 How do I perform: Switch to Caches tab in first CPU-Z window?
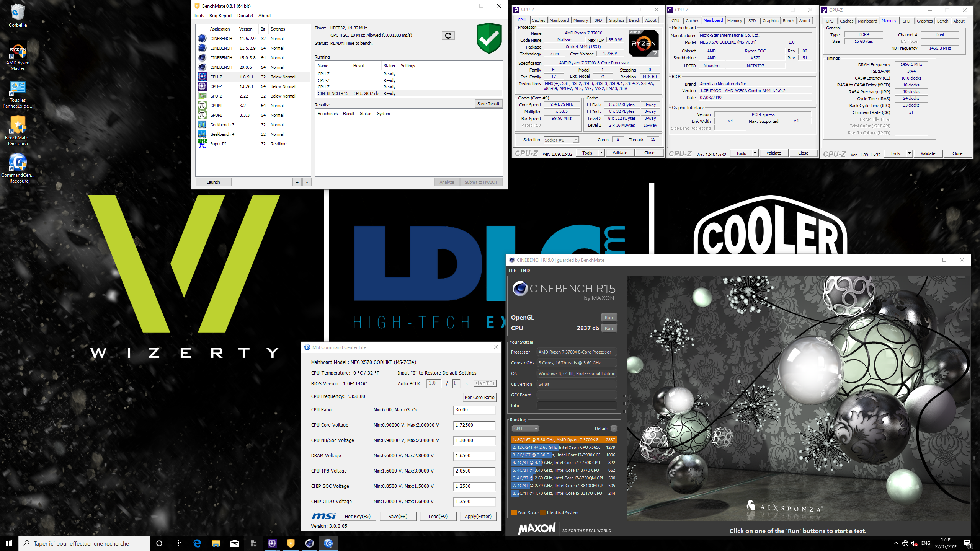click(538, 20)
